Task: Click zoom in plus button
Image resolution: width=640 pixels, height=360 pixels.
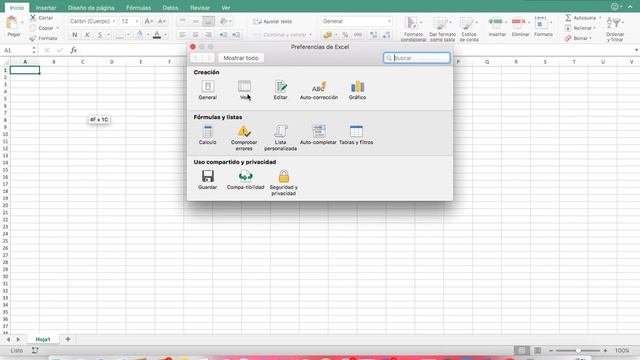Action: tap(605, 351)
